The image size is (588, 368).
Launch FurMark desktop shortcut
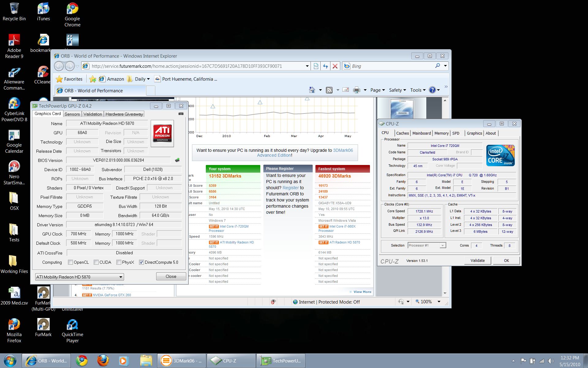point(43,327)
